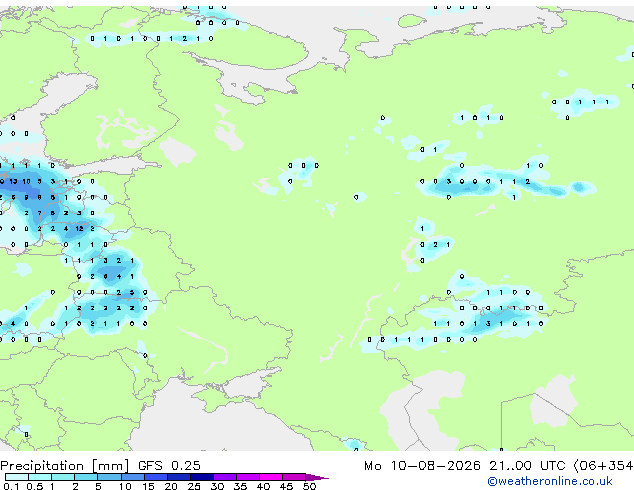The width and height of the screenshot is (634, 490).
Task: Click the '13' precipitation value on map
Action: click(13, 182)
